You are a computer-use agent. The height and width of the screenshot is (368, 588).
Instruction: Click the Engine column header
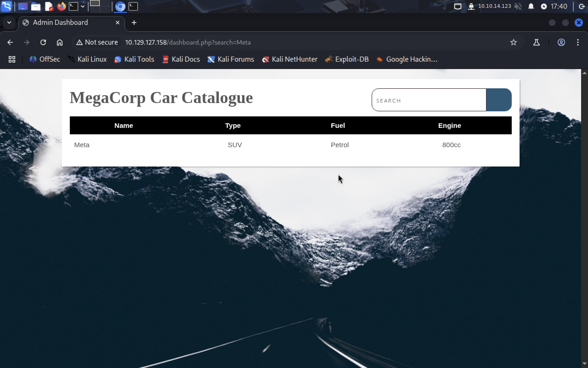click(x=449, y=126)
